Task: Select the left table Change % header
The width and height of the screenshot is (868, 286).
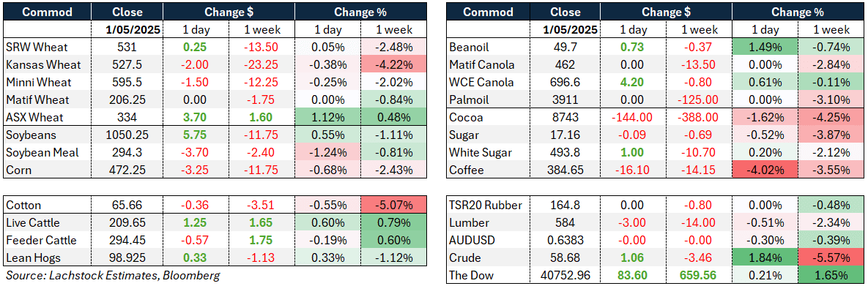Action: tap(361, 12)
